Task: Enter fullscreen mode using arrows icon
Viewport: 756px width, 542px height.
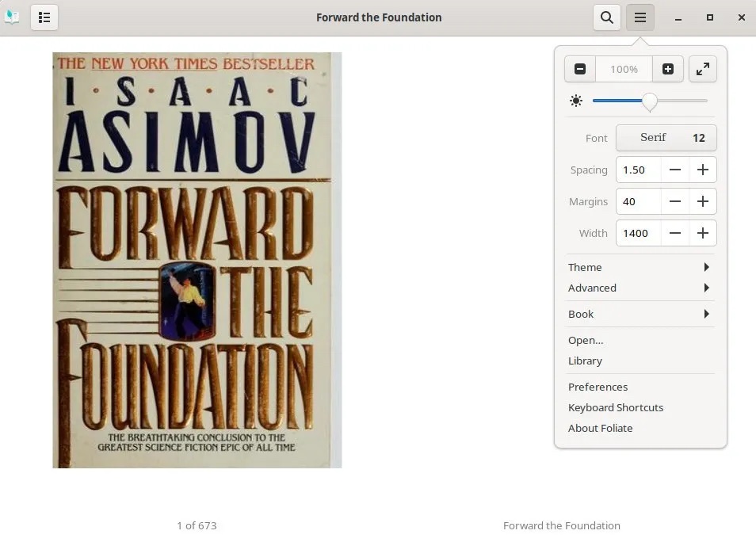Action: pos(703,69)
